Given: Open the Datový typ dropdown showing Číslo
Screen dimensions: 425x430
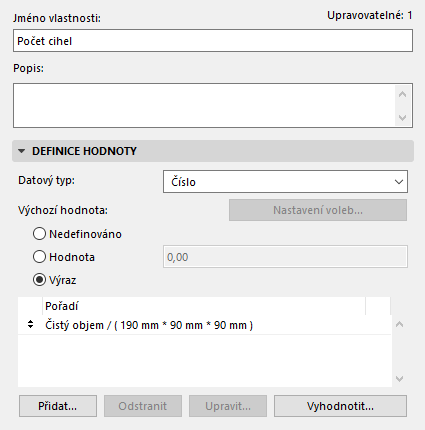Looking at the screenshot, I should [285, 182].
